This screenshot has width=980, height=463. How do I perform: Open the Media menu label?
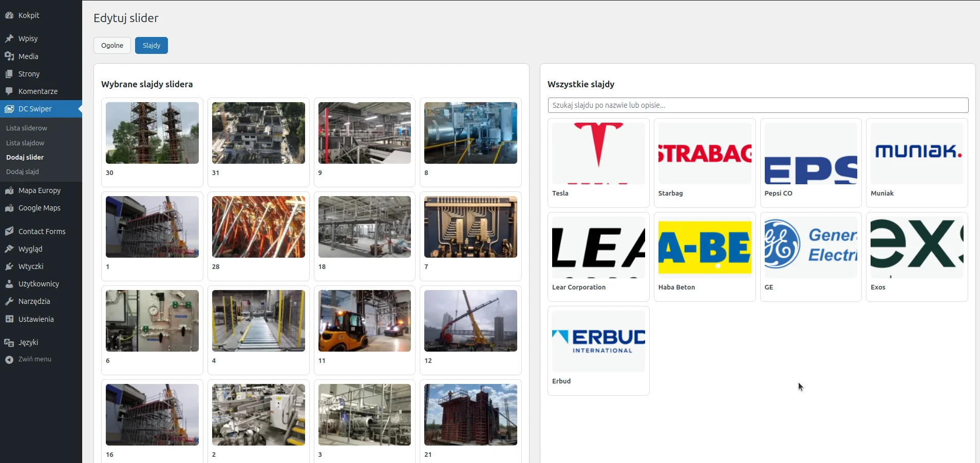(x=28, y=56)
